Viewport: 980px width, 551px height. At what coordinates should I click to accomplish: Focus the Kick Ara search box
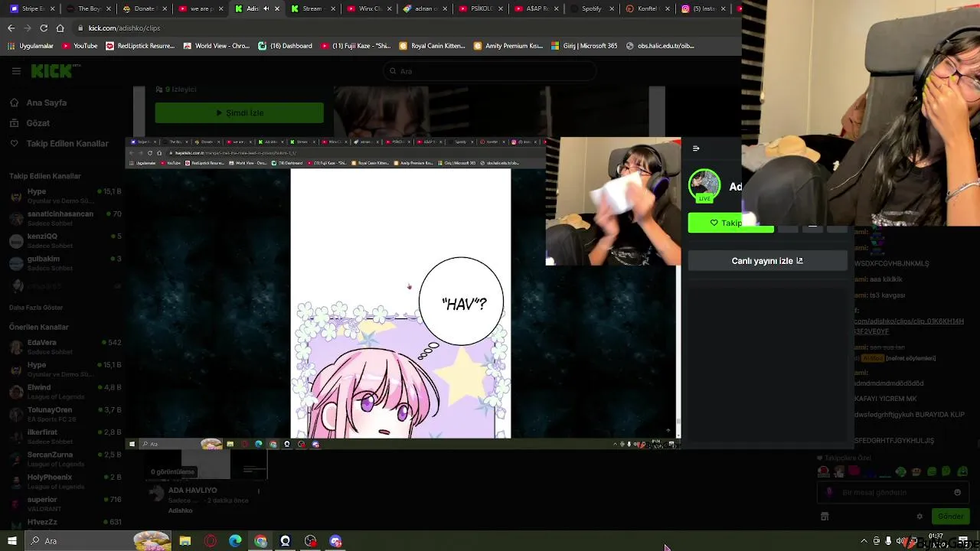click(490, 71)
